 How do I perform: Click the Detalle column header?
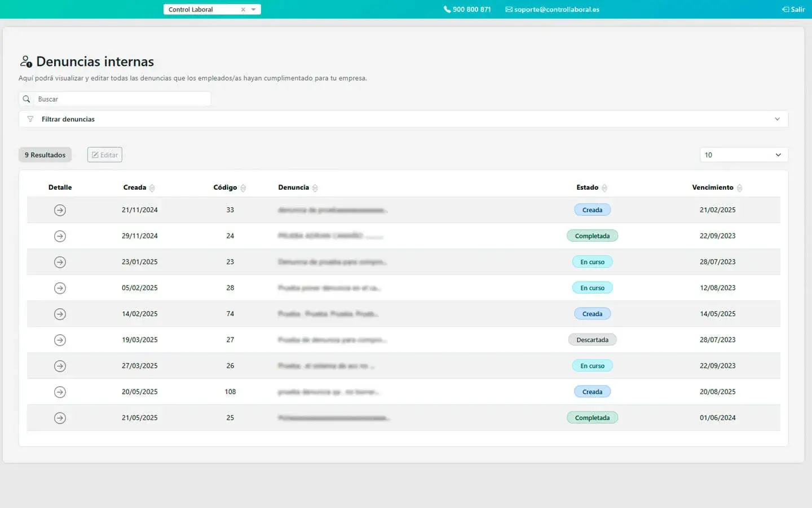(x=60, y=187)
